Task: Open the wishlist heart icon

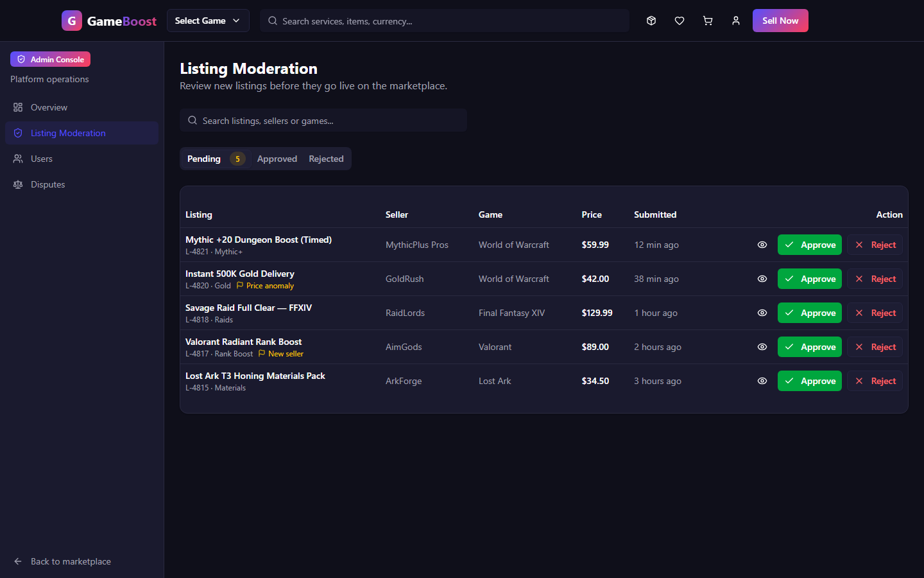Action: pos(680,21)
